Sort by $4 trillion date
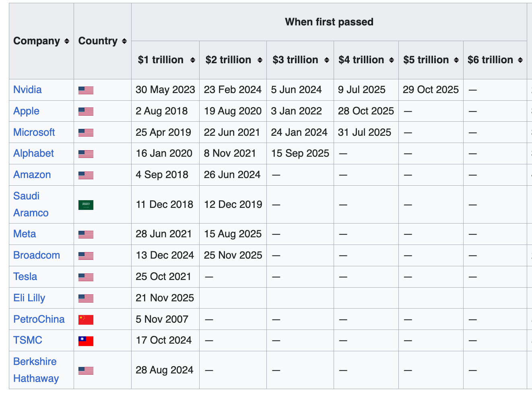 392,60
